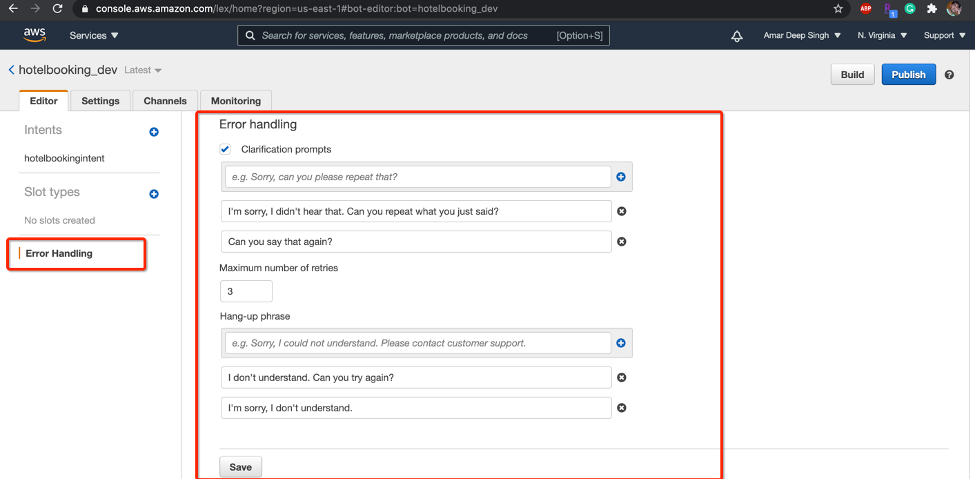Open the notifications bell icon
Screen dimensions: 977x479
(x=738, y=36)
